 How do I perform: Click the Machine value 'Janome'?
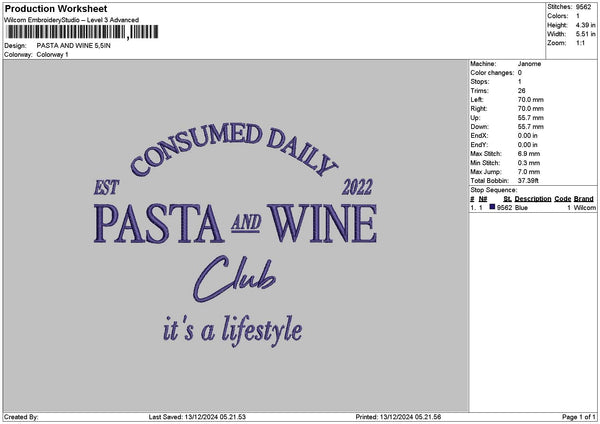(529, 64)
